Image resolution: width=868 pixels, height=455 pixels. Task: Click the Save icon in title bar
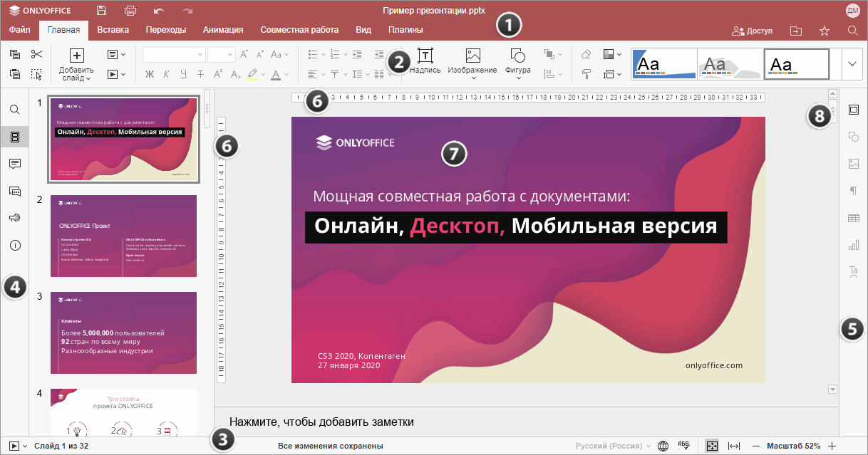101,11
